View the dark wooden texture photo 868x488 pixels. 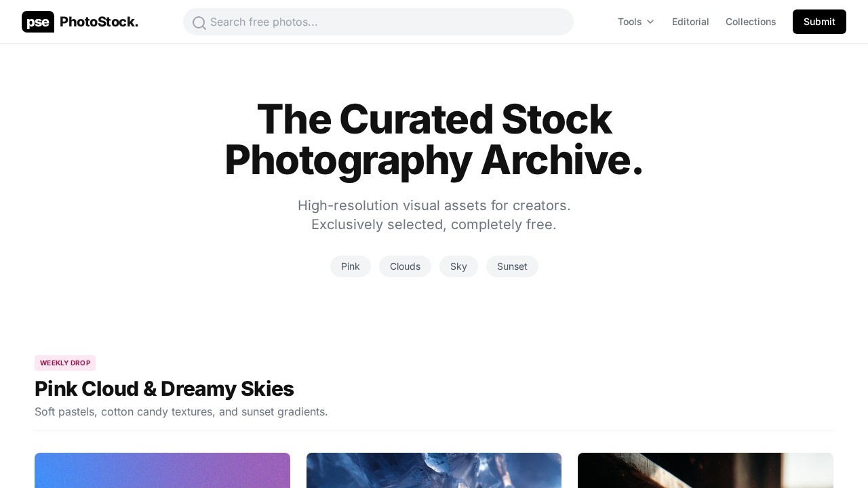pos(705,470)
